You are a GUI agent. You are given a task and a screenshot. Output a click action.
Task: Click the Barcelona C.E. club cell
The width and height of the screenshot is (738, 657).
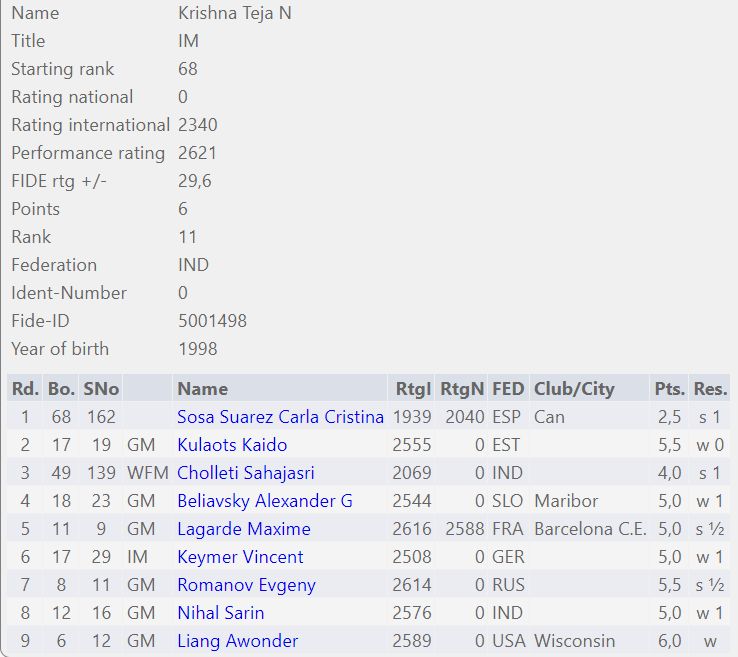coord(590,529)
